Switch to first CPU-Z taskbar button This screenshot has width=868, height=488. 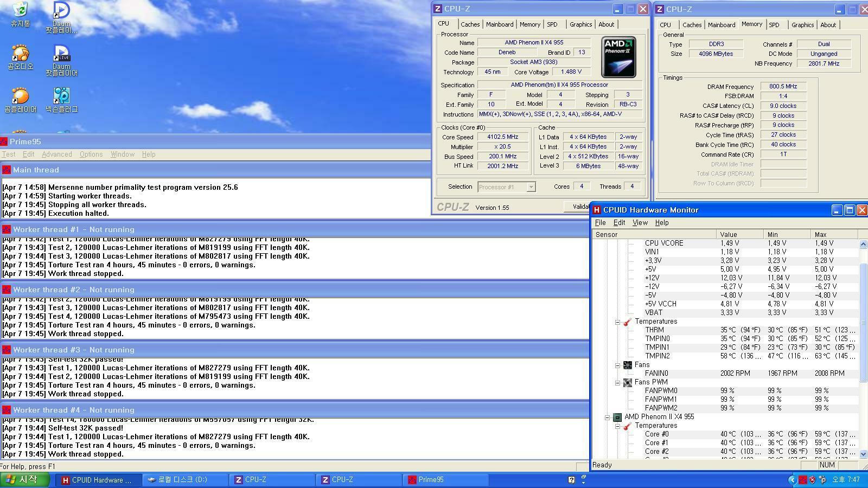click(x=272, y=480)
